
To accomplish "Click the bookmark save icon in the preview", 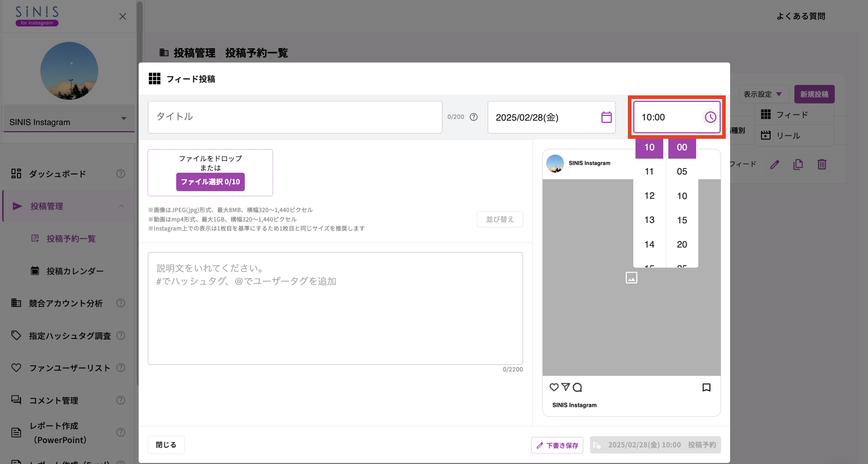I will 706,387.
